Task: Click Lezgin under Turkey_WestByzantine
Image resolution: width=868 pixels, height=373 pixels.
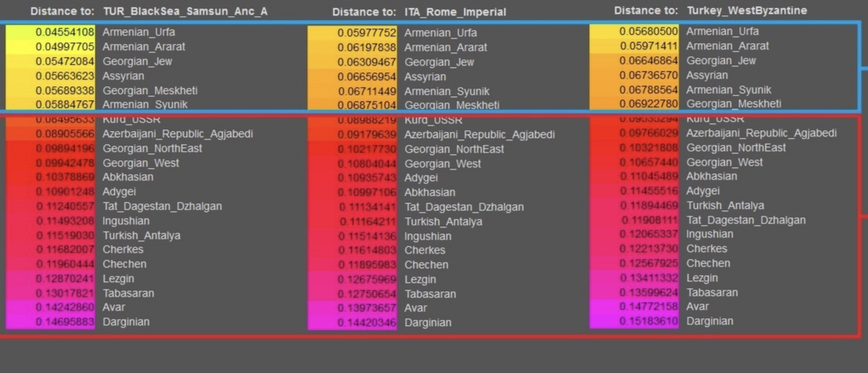Action: [702, 278]
